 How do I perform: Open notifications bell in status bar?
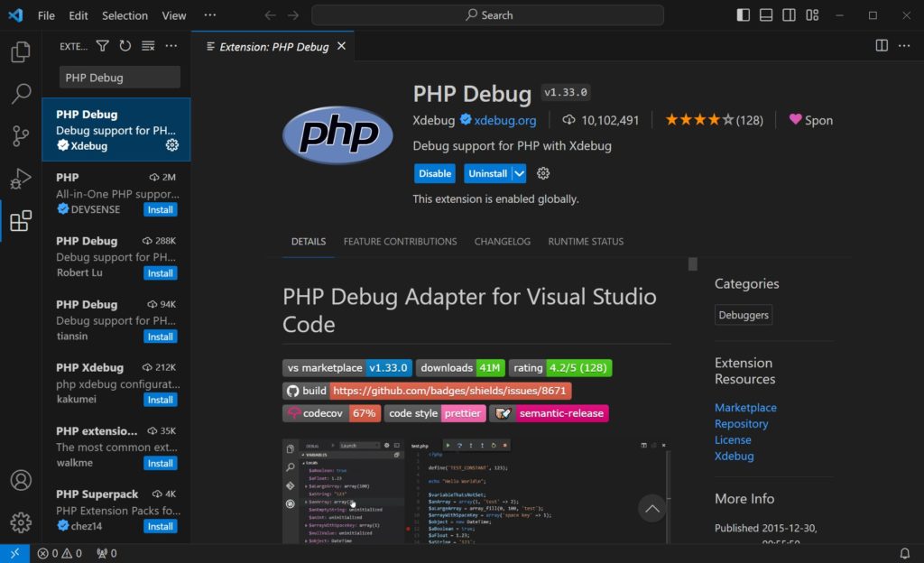pyautogui.click(x=904, y=554)
